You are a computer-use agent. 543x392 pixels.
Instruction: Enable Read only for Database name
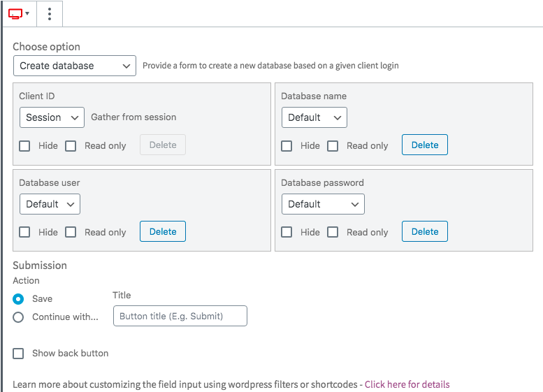pos(333,146)
